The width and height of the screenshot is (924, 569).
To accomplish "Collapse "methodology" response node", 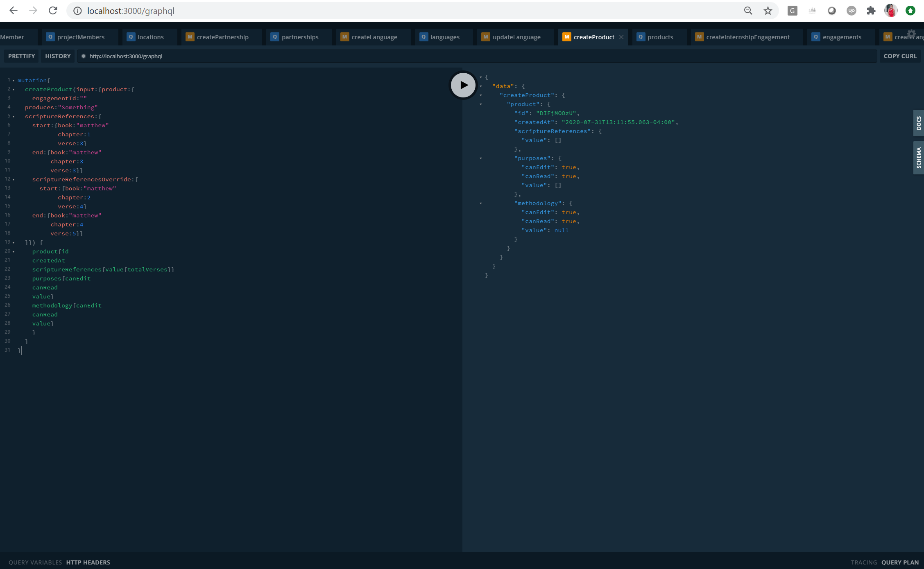I will 481,203.
